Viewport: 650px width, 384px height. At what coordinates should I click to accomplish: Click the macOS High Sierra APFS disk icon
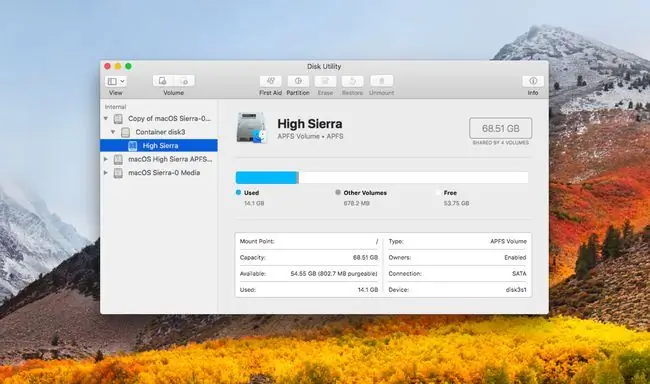(x=118, y=160)
